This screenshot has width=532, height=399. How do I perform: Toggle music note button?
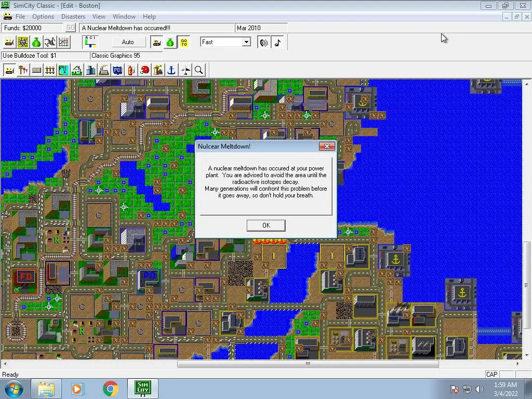(x=277, y=43)
